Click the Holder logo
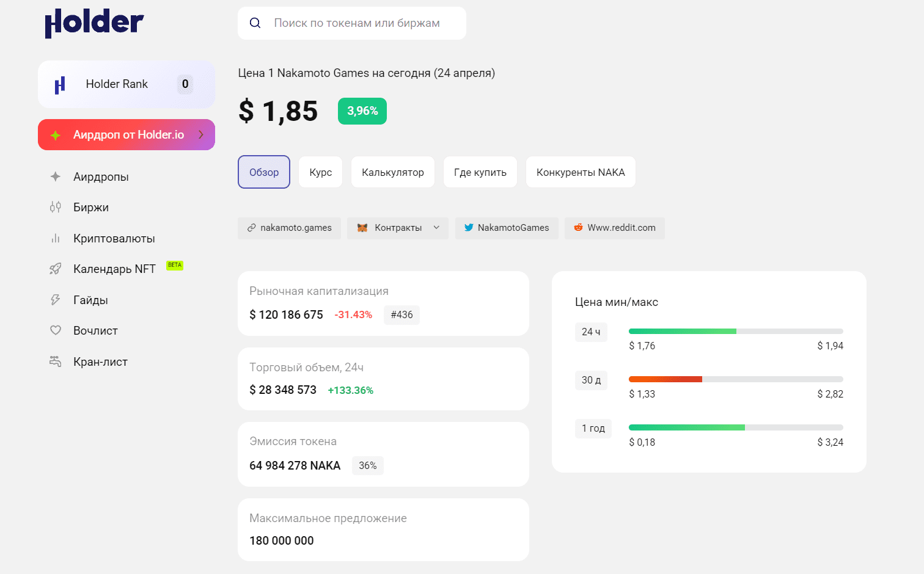 click(94, 23)
